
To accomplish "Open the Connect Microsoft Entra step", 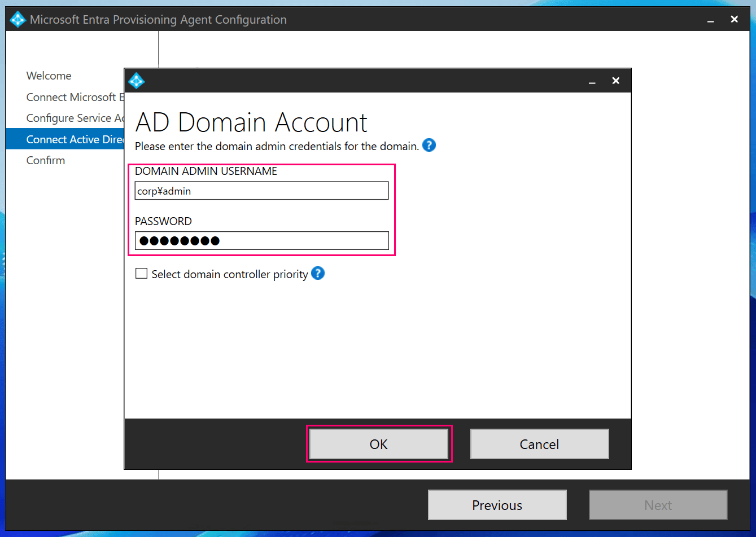I will (x=75, y=97).
